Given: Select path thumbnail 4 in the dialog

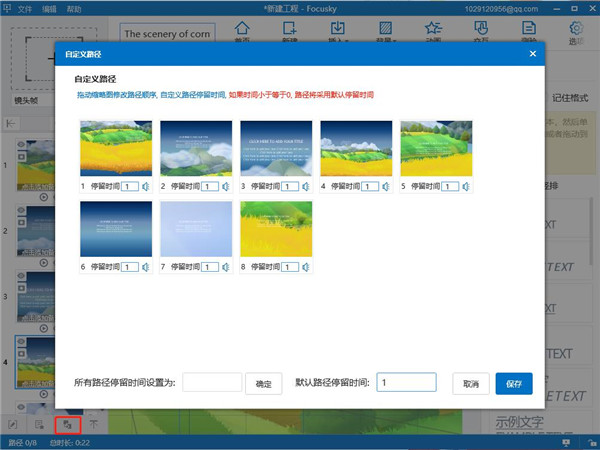Looking at the screenshot, I should [x=356, y=148].
